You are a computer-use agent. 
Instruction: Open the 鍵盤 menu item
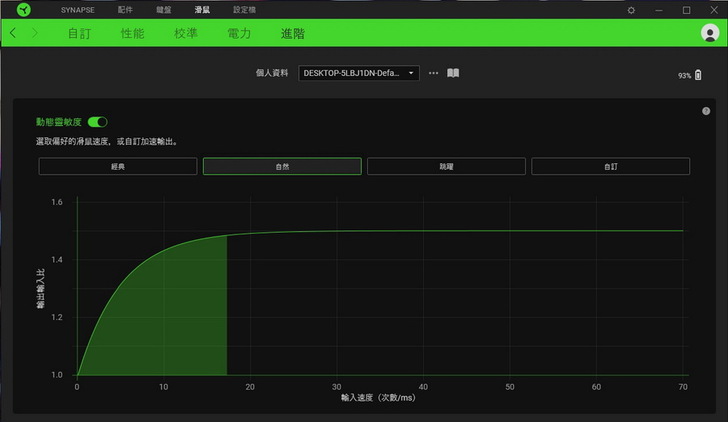[x=163, y=9]
